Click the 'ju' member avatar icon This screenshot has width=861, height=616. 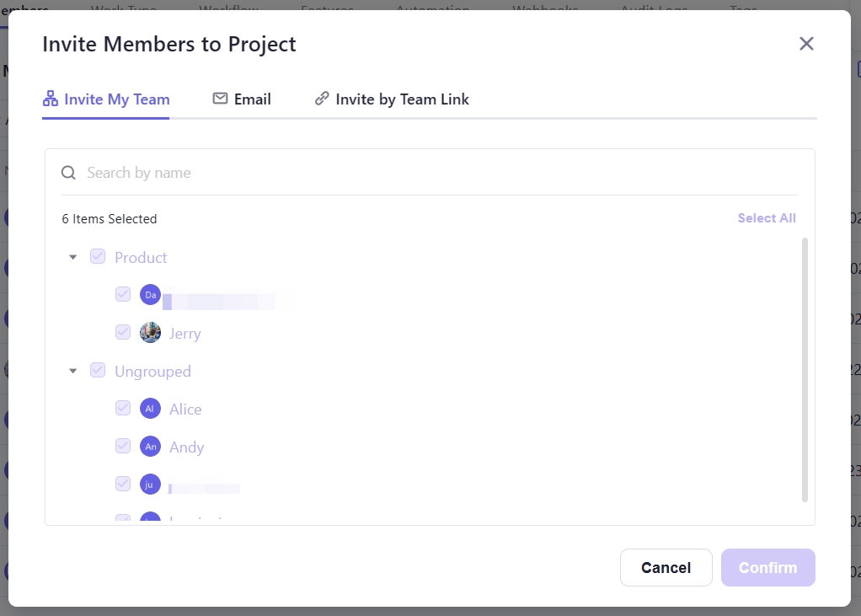(150, 485)
